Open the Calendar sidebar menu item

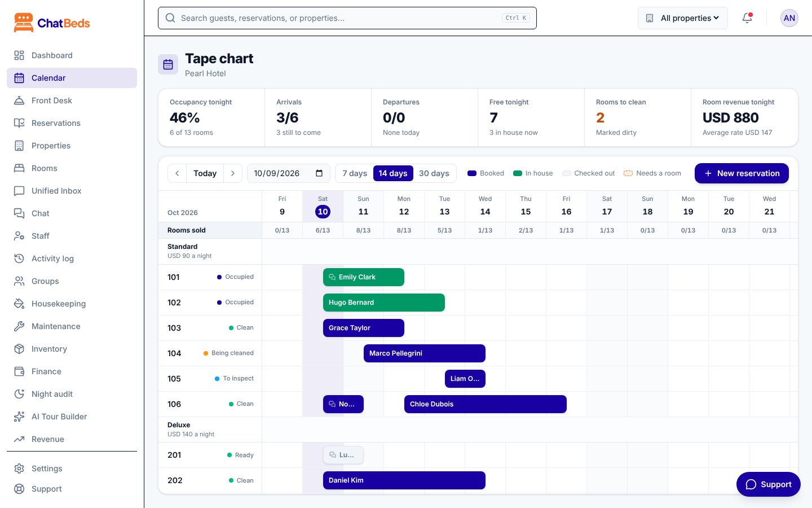[72, 78]
